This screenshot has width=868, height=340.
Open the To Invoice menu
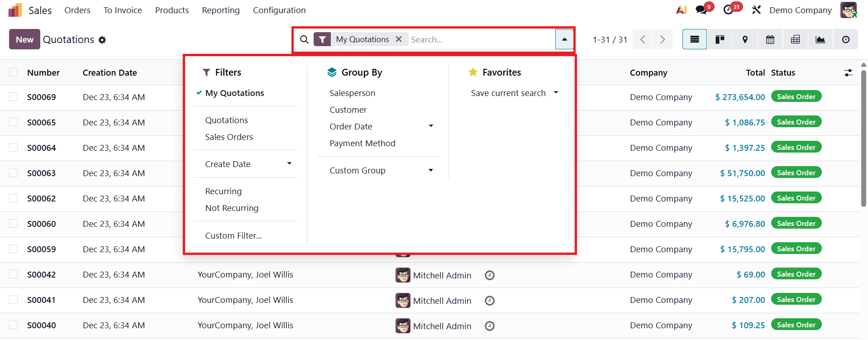[x=123, y=10]
